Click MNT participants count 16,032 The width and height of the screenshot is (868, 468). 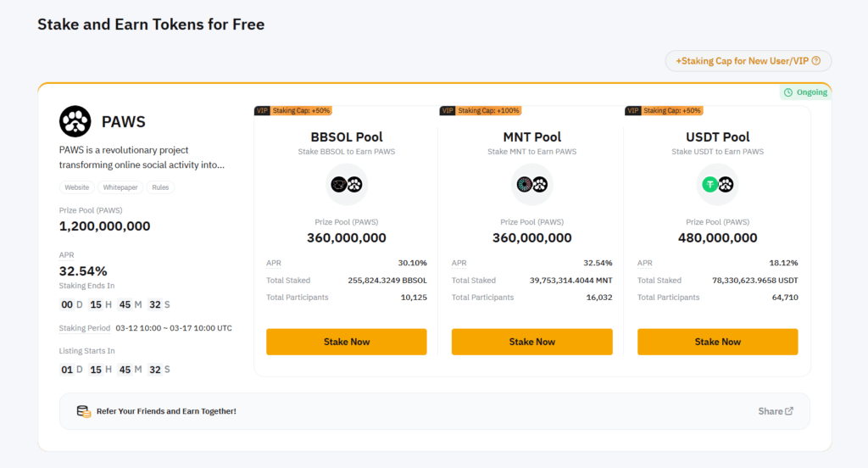(x=599, y=298)
